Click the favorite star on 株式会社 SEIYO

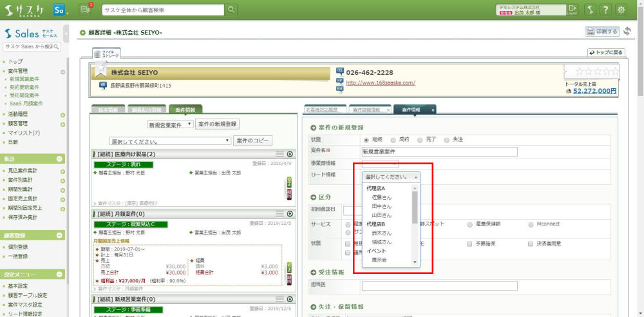(x=102, y=69)
